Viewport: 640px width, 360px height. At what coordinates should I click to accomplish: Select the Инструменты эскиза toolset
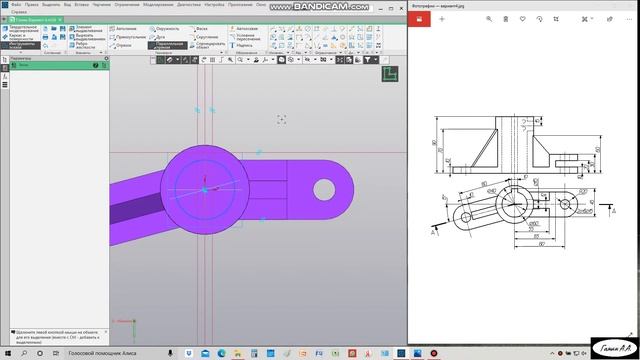[x=20, y=45]
